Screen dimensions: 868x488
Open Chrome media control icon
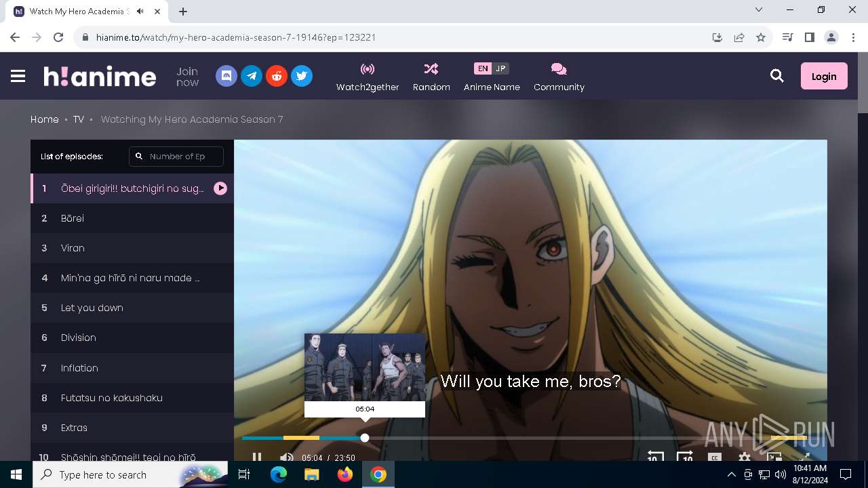point(787,37)
